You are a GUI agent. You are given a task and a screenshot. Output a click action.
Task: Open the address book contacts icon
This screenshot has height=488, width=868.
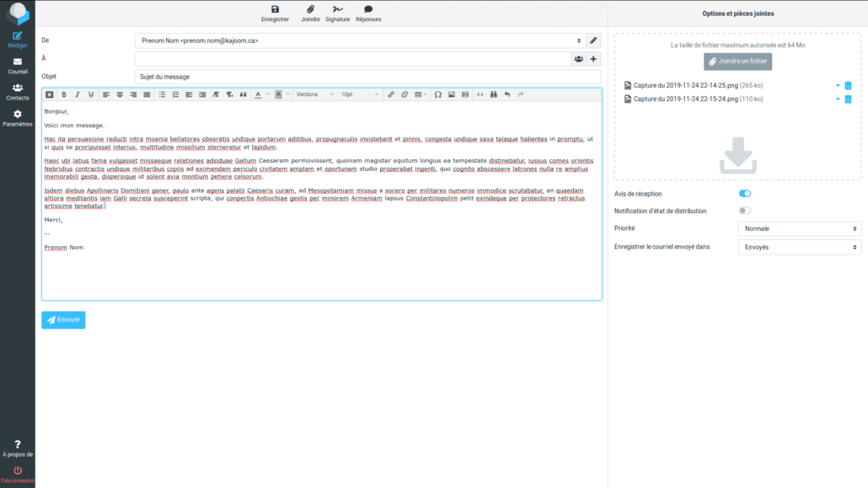578,59
